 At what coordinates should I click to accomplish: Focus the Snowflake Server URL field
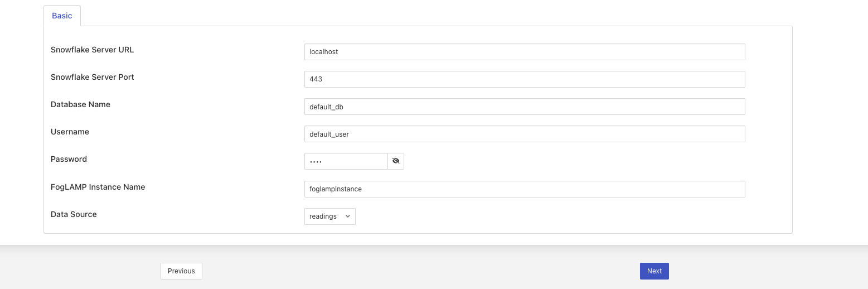[524, 52]
